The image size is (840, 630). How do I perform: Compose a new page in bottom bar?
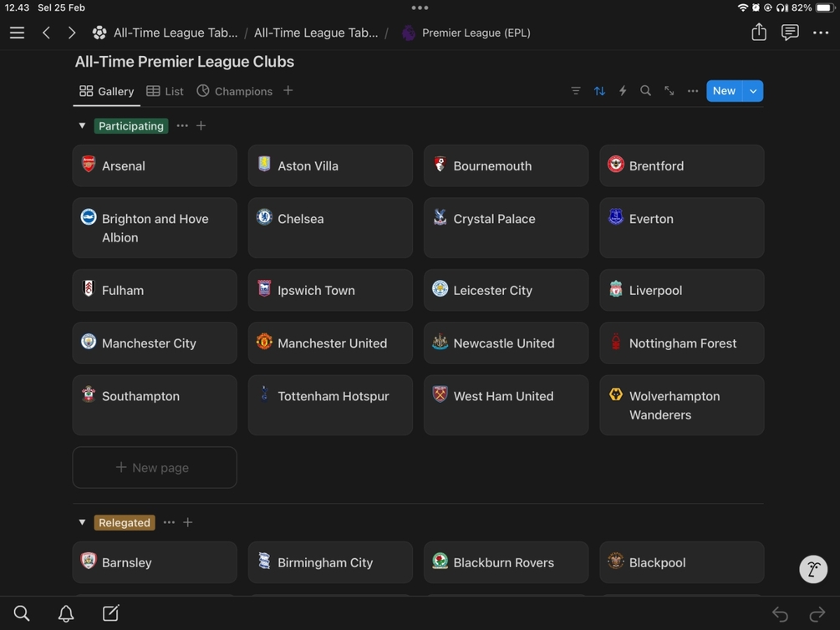tap(110, 612)
